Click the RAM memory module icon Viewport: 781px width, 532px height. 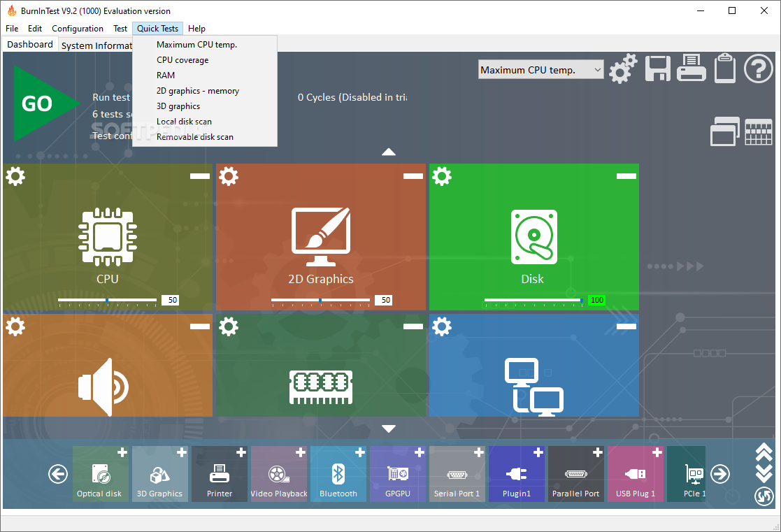tap(321, 387)
